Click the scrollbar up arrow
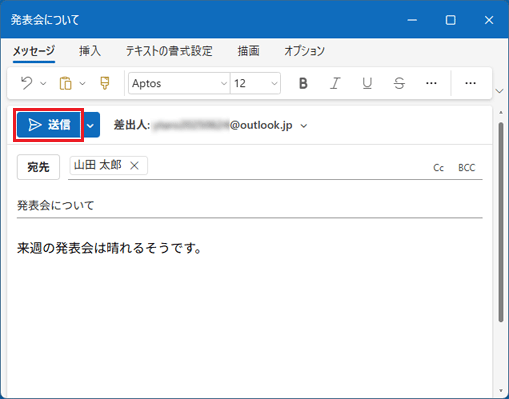Screen dimensions: 509x399 501,113
